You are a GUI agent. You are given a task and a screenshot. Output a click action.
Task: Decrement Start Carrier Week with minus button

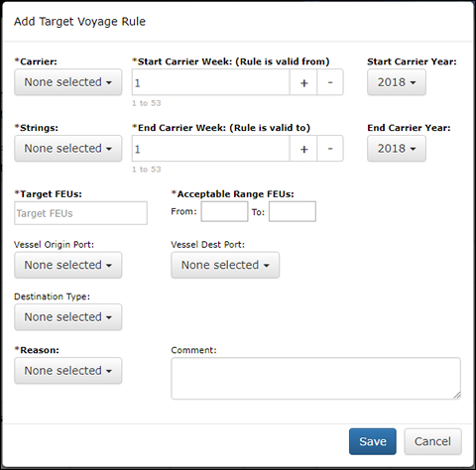[330, 82]
